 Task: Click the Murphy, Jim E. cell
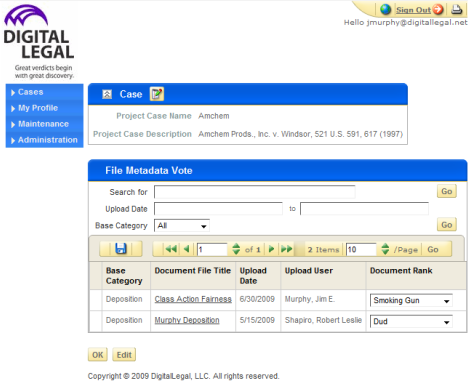tap(310, 299)
